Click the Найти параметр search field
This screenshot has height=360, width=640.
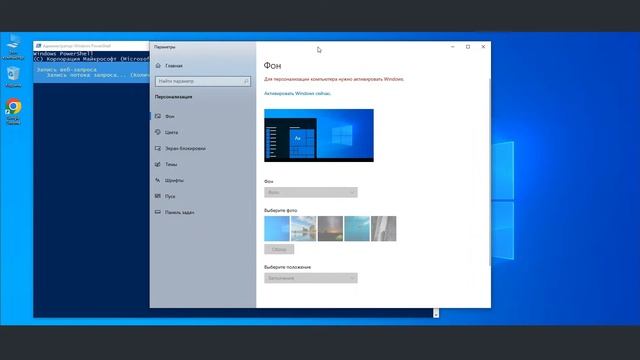203,81
